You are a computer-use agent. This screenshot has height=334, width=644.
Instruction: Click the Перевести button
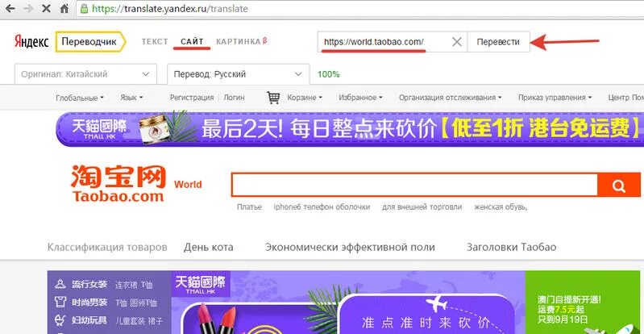tap(498, 41)
